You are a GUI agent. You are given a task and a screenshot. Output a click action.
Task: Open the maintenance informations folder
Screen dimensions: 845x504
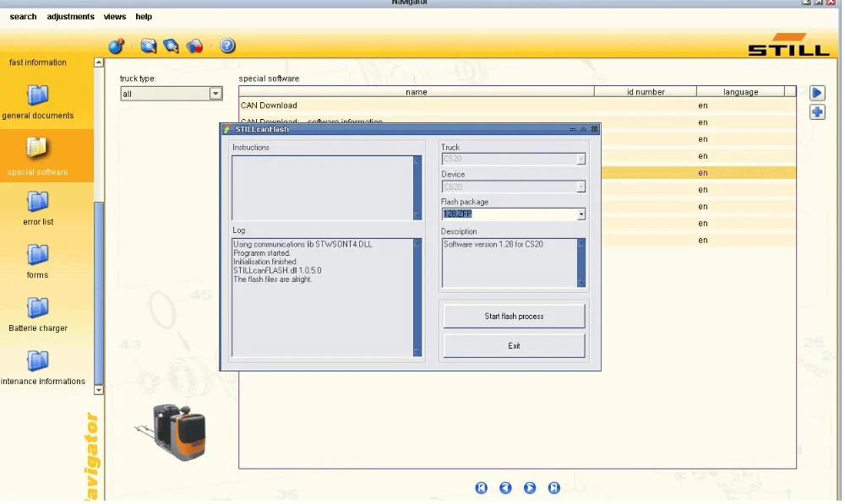tap(42, 368)
